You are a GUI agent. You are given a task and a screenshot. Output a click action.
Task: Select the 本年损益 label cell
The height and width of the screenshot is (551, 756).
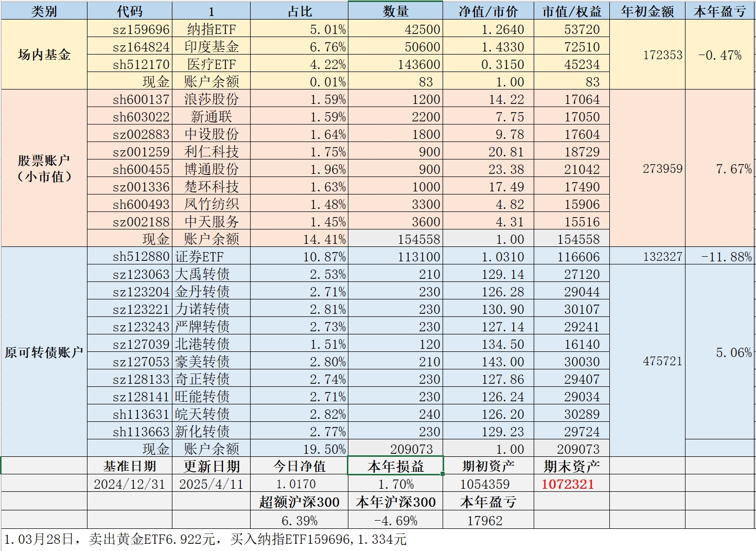pos(395,466)
